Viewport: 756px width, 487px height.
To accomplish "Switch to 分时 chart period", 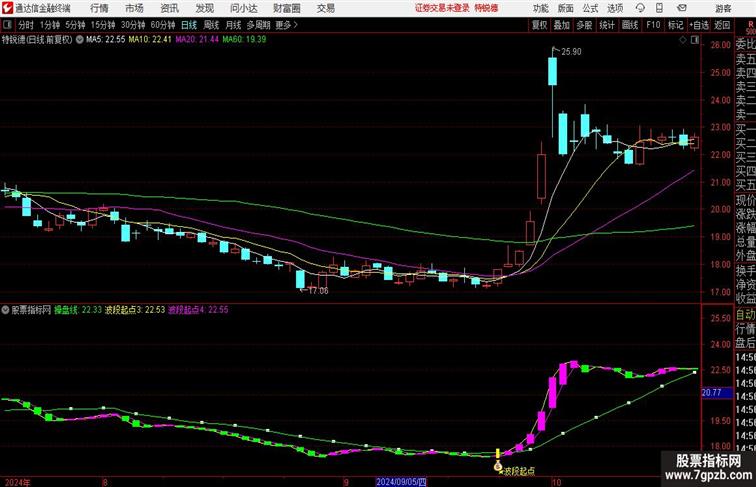I will pos(26,25).
